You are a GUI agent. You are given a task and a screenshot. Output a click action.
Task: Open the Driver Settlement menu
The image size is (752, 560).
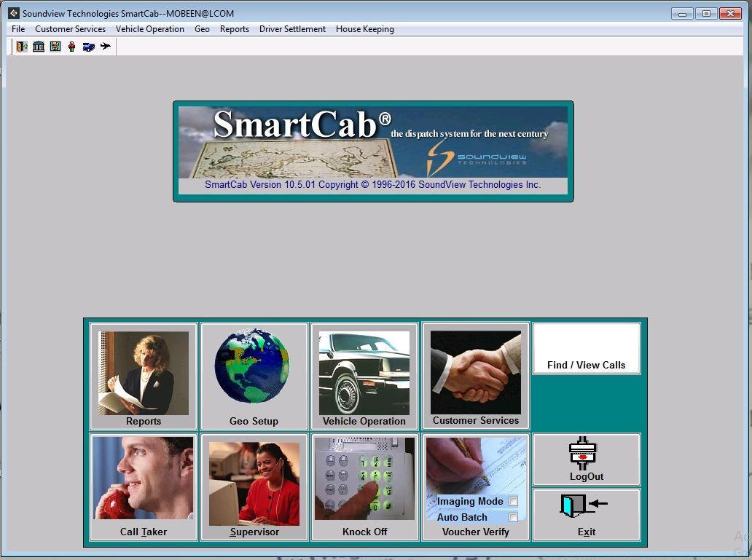click(x=292, y=29)
